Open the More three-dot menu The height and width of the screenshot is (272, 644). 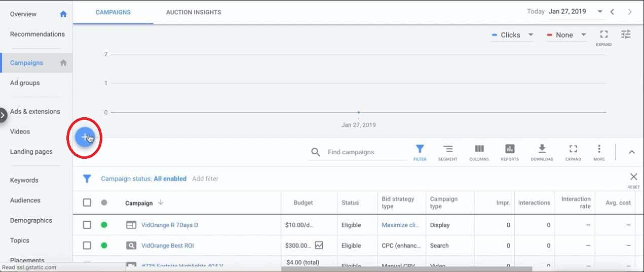pyautogui.click(x=599, y=153)
